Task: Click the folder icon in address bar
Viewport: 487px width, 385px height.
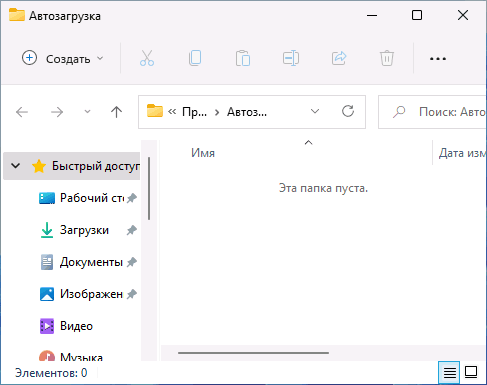Action: (155, 111)
